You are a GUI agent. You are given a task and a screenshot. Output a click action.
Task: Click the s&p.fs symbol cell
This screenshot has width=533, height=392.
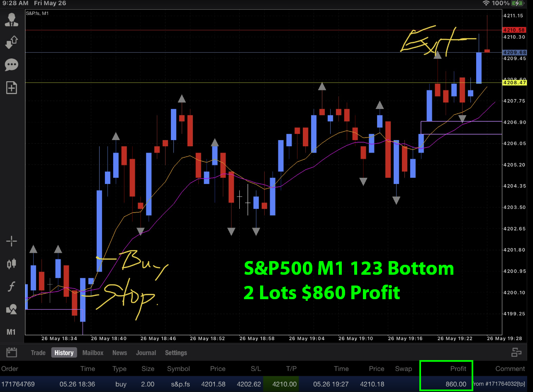coord(180,384)
